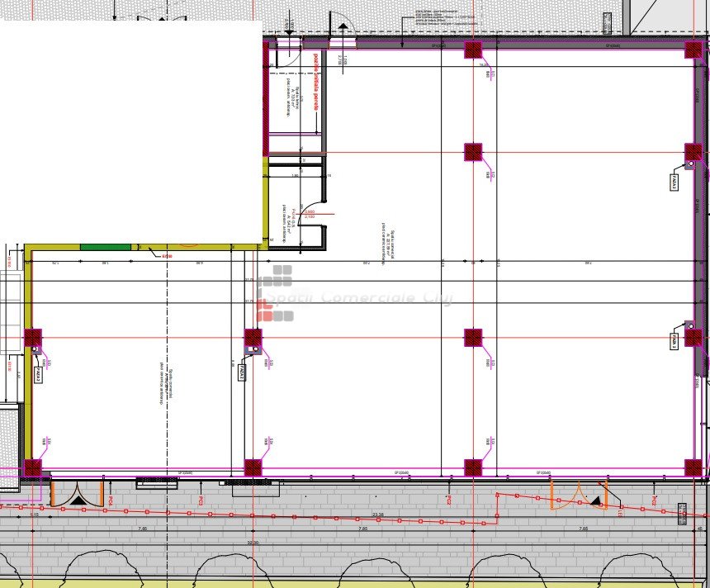Click the 23.38 dimension label
Image resolution: width=710 pixels, height=588 pixels.
click(377, 514)
